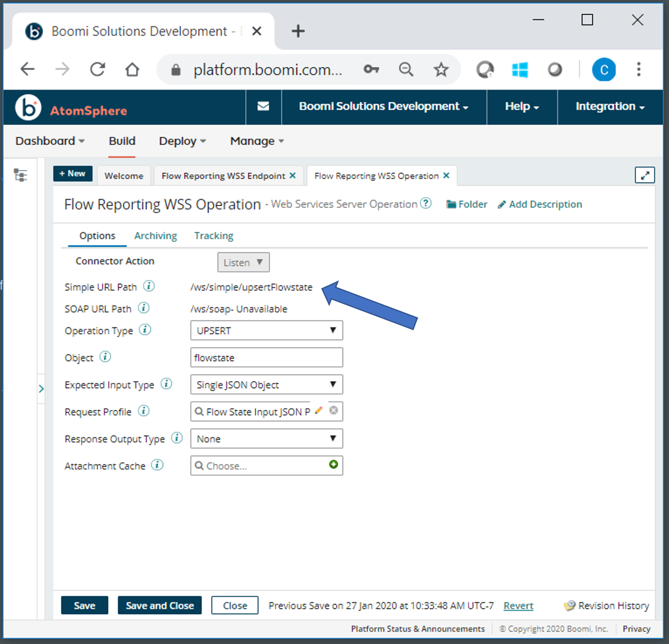
Task: Open the Folder icon next to operation title
Action: [452, 204]
